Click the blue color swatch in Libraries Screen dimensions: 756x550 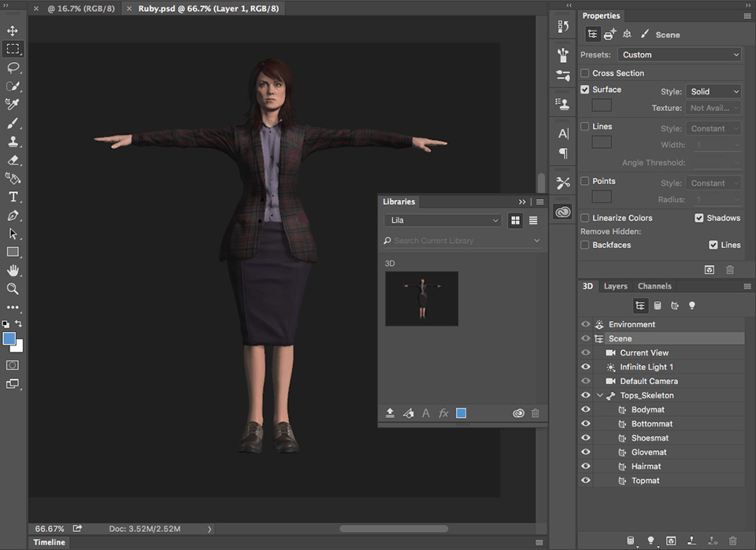(x=461, y=412)
